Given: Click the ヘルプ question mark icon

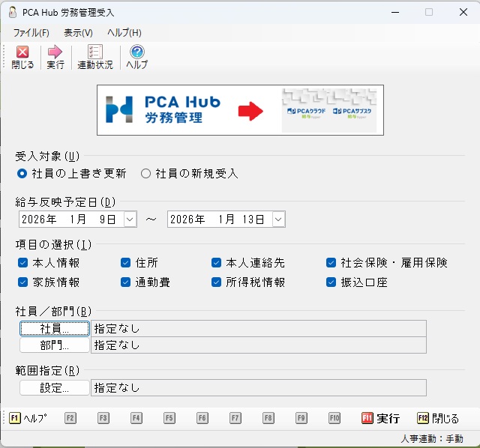Looking at the screenshot, I should [x=136, y=52].
